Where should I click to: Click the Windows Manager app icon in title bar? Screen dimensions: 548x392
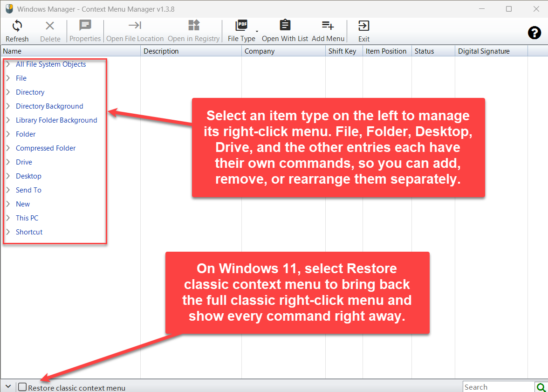point(9,9)
